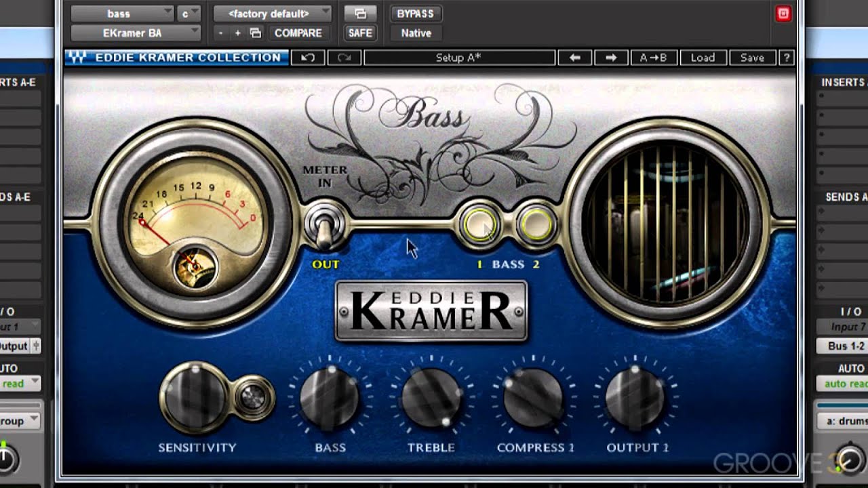868x488 pixels.
Task: Go to the next preset with the right arrow
Action: (610, 58)
